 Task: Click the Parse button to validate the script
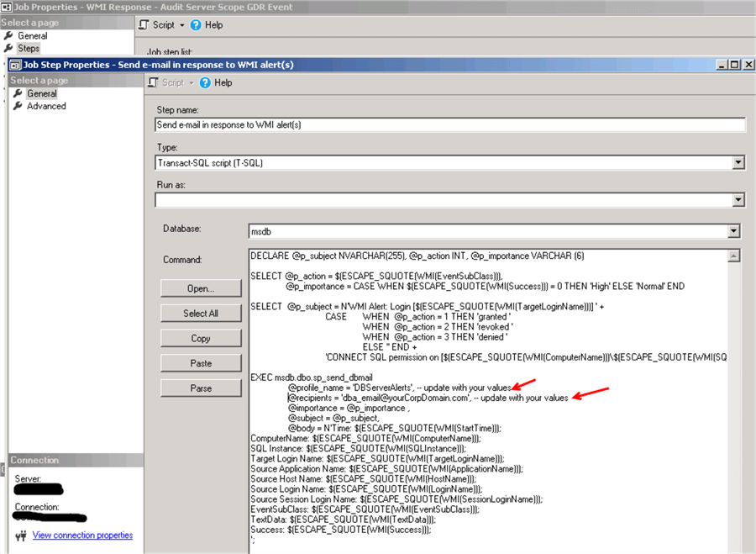point(201,388)
